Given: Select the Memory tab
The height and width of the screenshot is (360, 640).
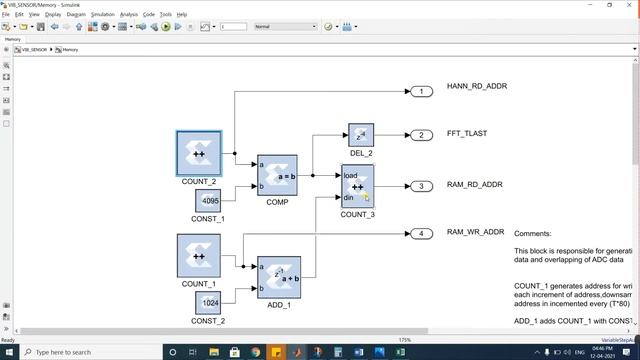Looking at the screenshot, I should (13, 39).
